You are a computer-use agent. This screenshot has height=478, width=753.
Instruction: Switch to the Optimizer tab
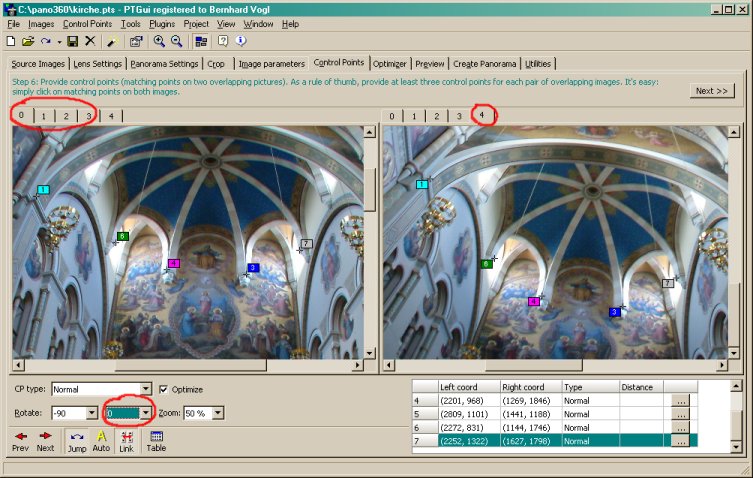pyautogui.click(x=389, y=63)
